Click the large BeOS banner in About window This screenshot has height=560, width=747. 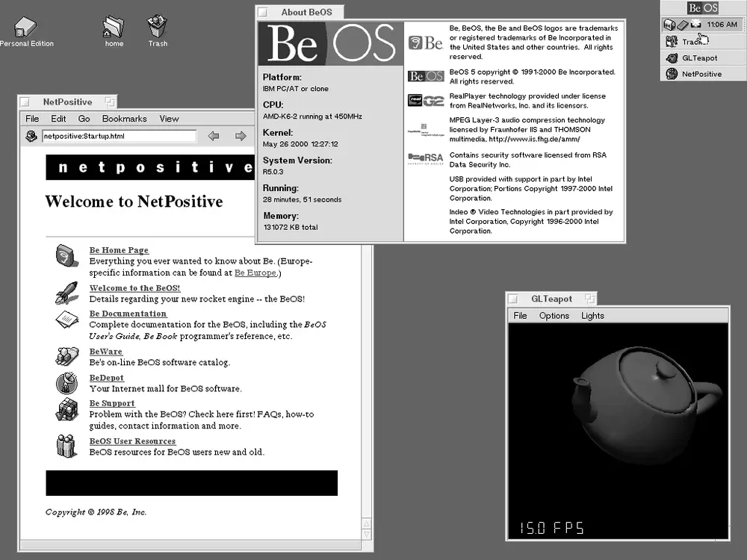coord(331,44)
